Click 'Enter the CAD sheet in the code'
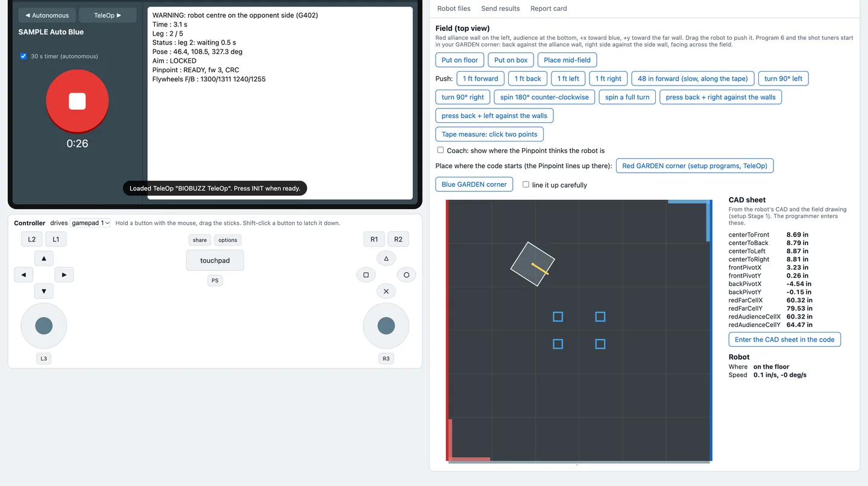The height and width of the screenshot is (486, 868). tap(785, 340)
